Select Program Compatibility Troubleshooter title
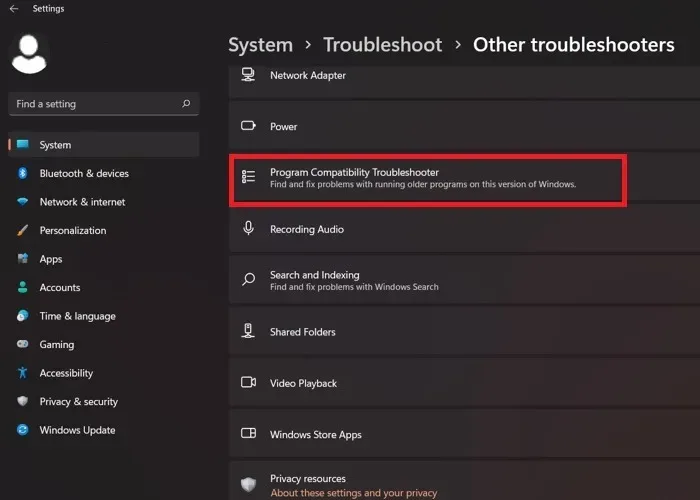Screen dimensions: 700x500 click(x=354, y=172)
